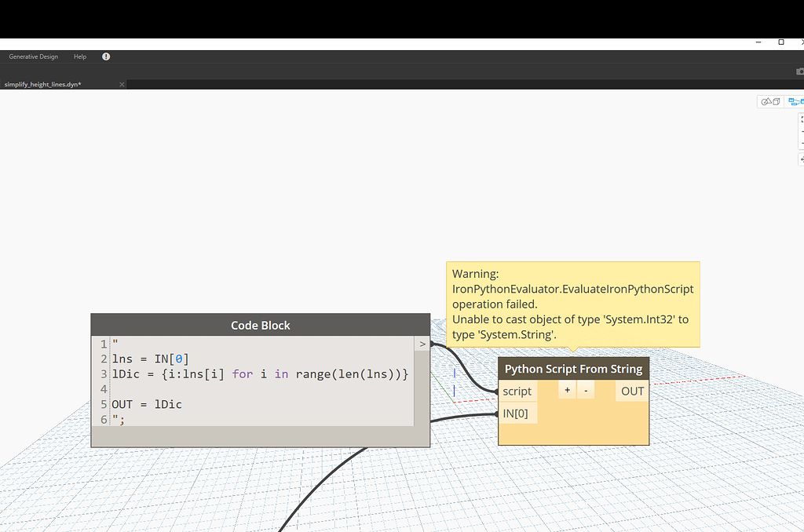Open the Generative Design menu

(x=33, y=56)
